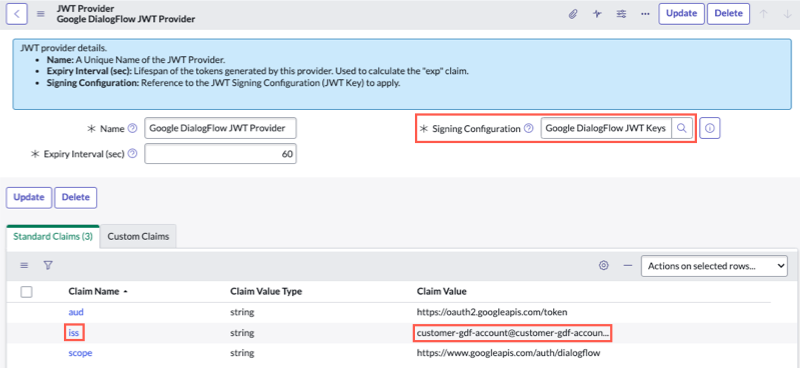Sort by the Claim Value Type column
Screen dimensions: 800x368
click(266, 291)
